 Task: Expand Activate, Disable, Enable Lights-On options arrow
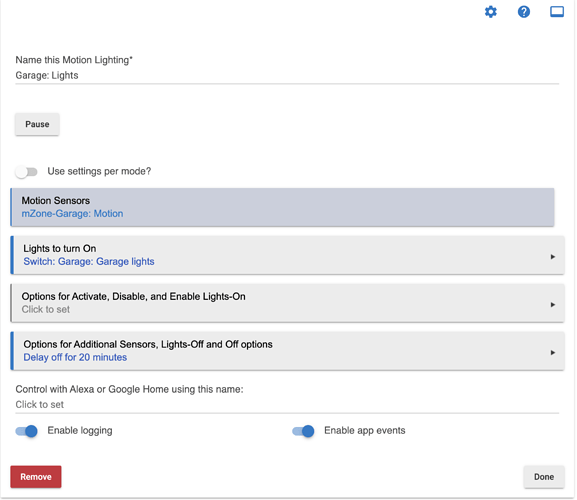[553, 305]
